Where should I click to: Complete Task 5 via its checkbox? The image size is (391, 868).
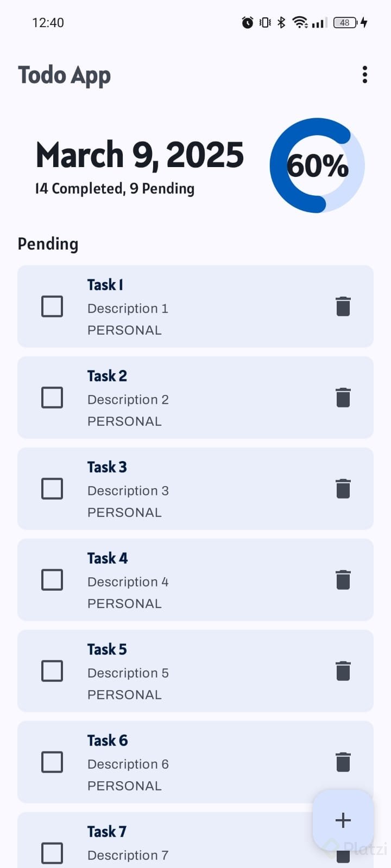pos(52,671)
